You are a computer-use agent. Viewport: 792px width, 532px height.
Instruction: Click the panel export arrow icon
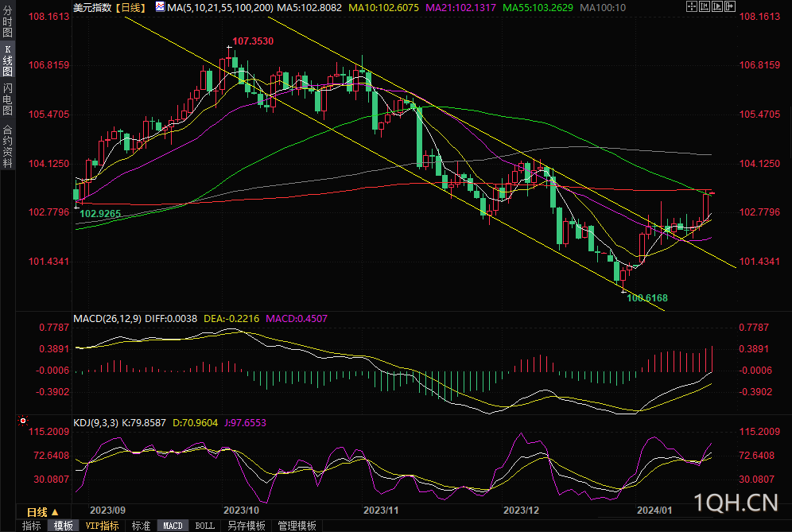point(730,6)
